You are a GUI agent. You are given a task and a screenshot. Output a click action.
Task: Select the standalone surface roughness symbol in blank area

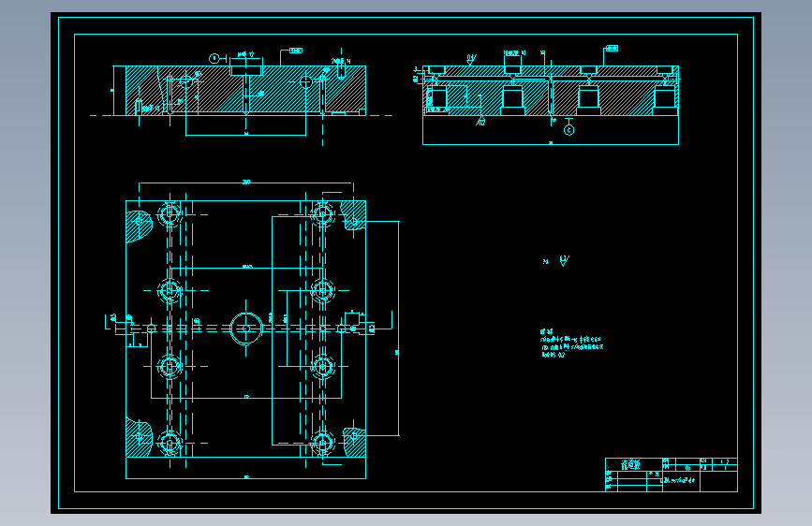pyautogui.click(x=564, y=260)
